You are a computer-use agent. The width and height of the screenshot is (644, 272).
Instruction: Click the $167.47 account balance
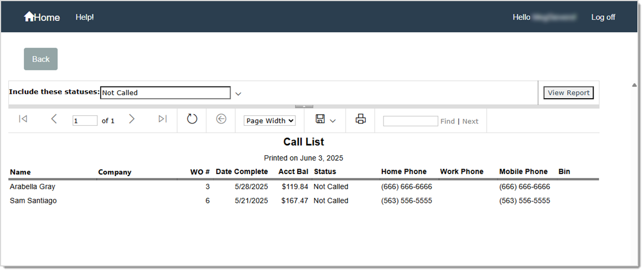coord(294,201)
